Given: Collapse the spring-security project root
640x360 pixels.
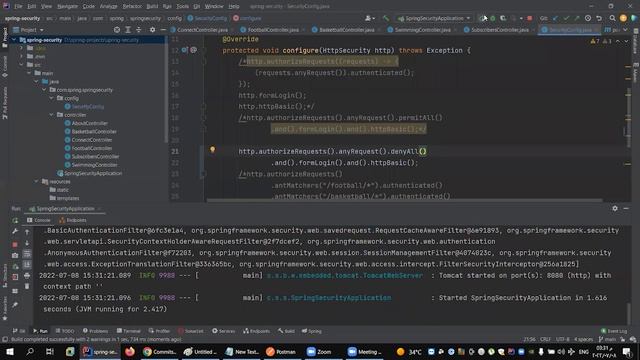Looking at the screenshot, I should pyautogui.click(x=14, y=40).
